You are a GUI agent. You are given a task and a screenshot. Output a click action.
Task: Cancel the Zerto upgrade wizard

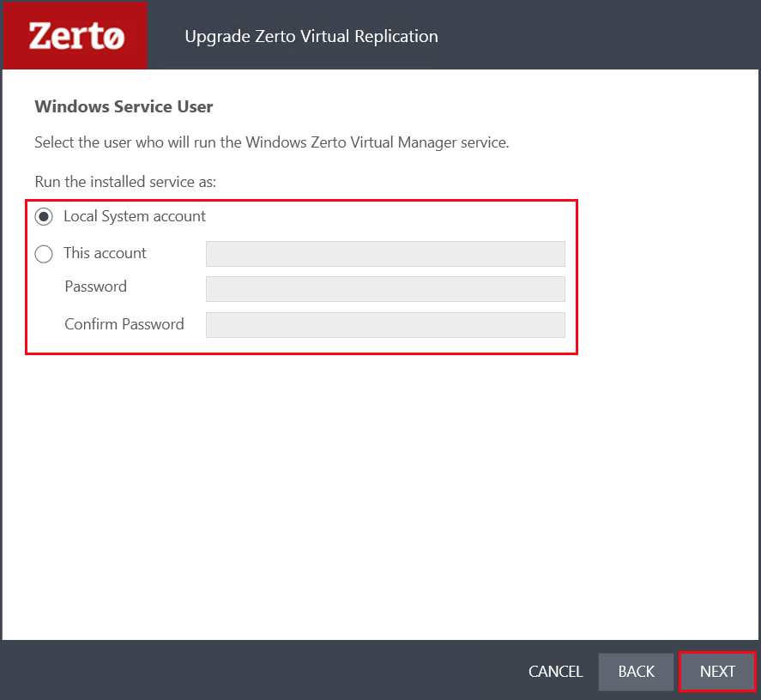pos(556,672)
